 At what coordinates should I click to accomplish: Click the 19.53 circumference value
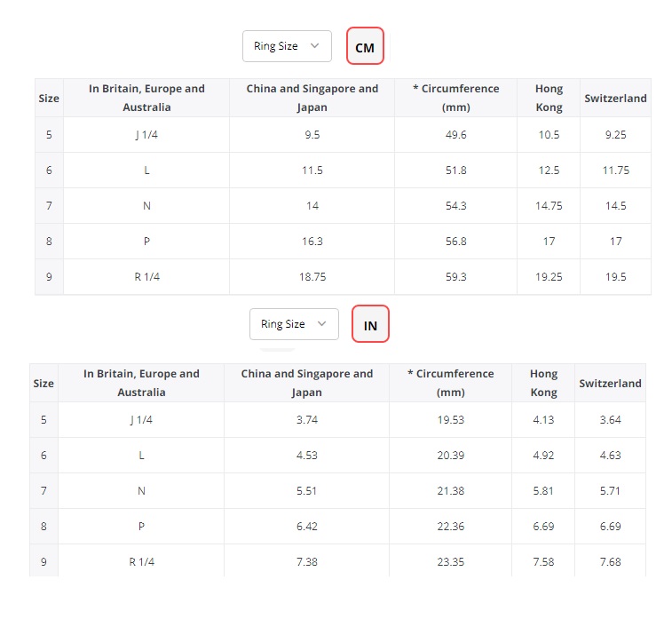[450, 420]
